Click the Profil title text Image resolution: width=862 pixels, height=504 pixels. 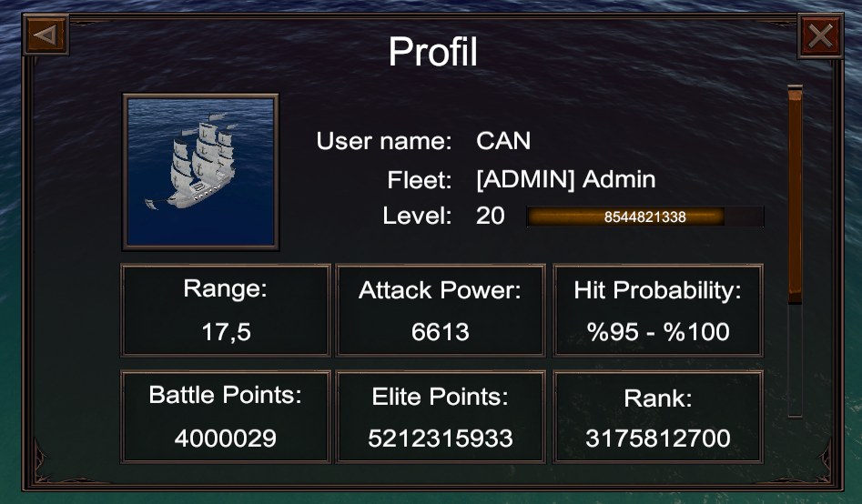pos(432,53)
